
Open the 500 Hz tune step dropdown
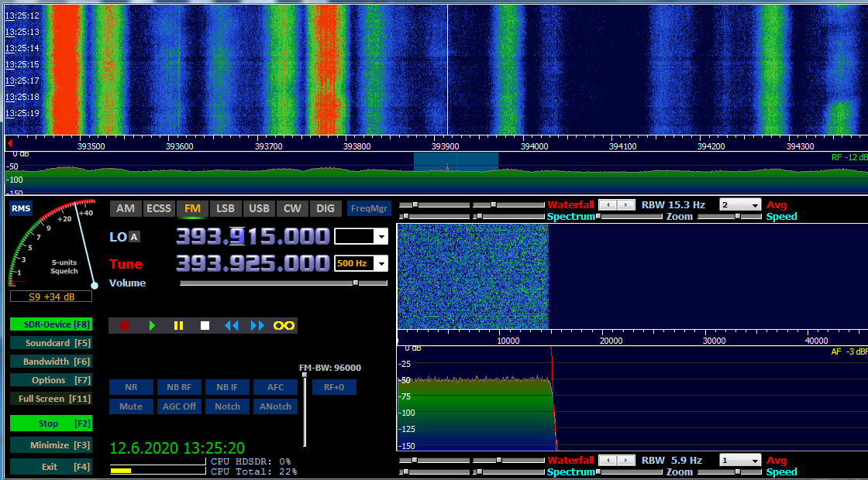click(x=381, y=264)
